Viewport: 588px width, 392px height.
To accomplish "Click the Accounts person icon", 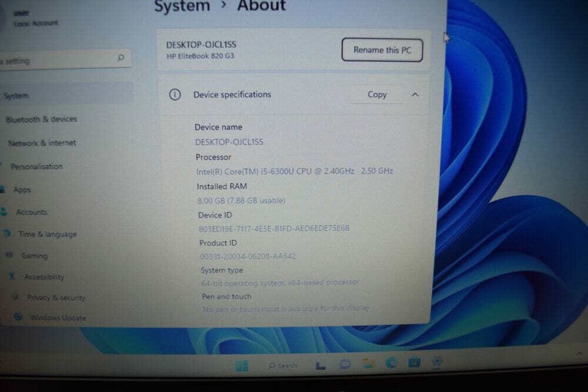I will (x=4, y=212).
